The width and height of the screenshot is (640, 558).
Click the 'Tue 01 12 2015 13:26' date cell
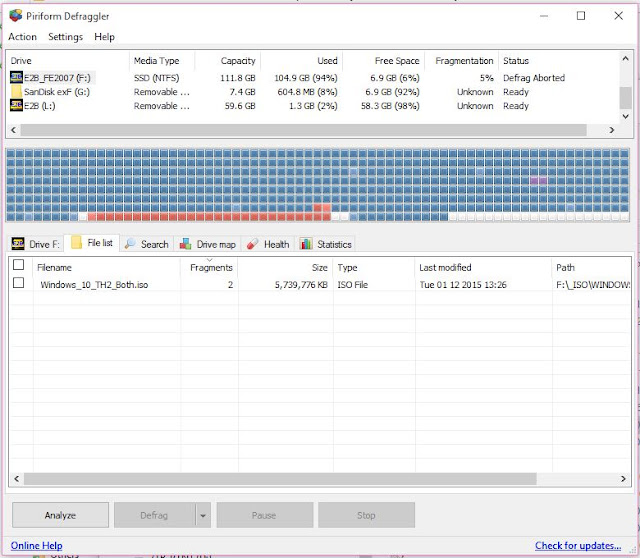(463, 285)
